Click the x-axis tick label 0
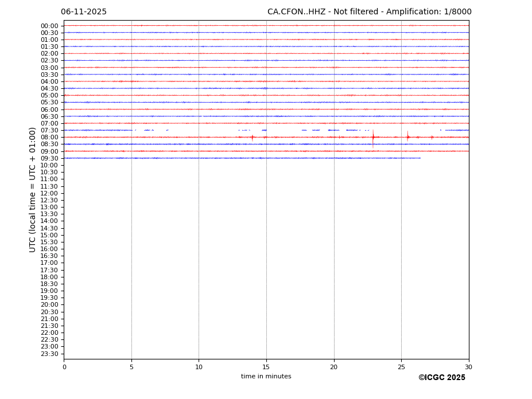Image resolution: width=532 pixels, height=399 pixels. pos(64,367)
